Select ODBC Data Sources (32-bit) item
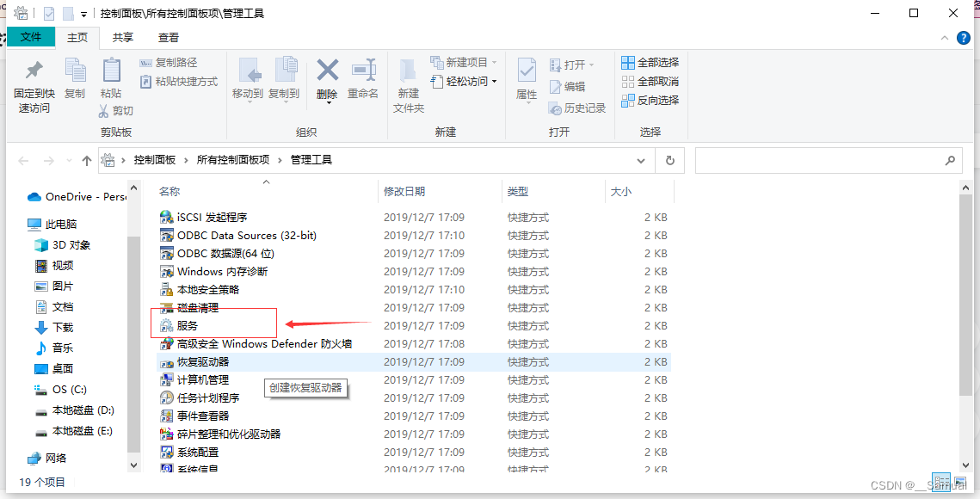The image size is (980, 499). [x=414, y=235]
